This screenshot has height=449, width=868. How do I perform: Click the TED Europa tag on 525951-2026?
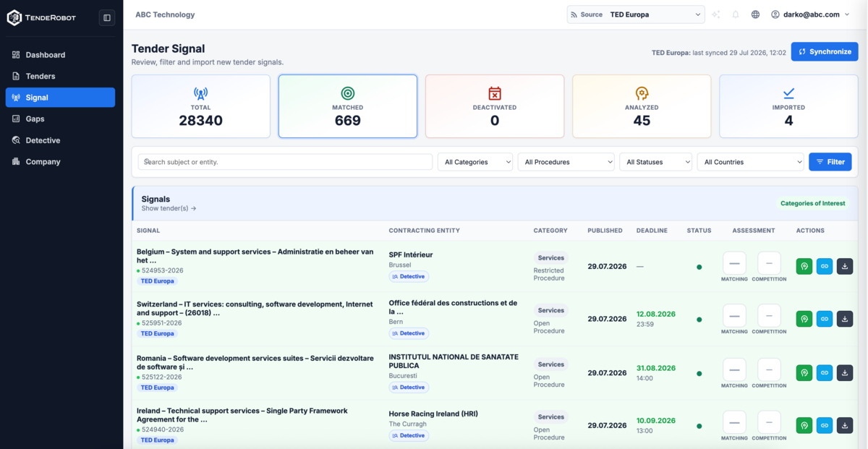click(x=157, y=334)
